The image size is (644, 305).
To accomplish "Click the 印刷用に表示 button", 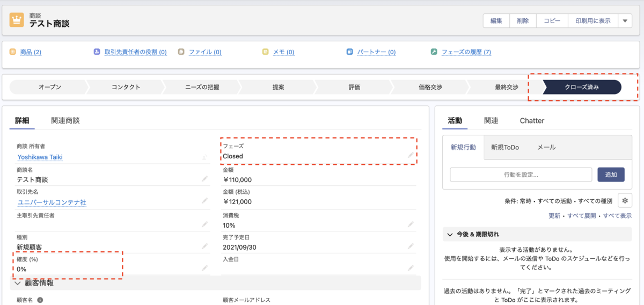I will click(x=592, y=21).
